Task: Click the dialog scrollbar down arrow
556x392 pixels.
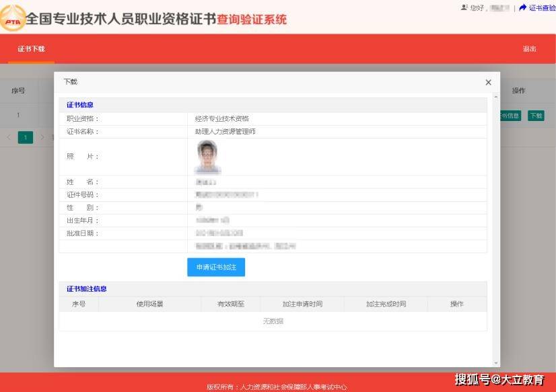Action: click(495, 363)
